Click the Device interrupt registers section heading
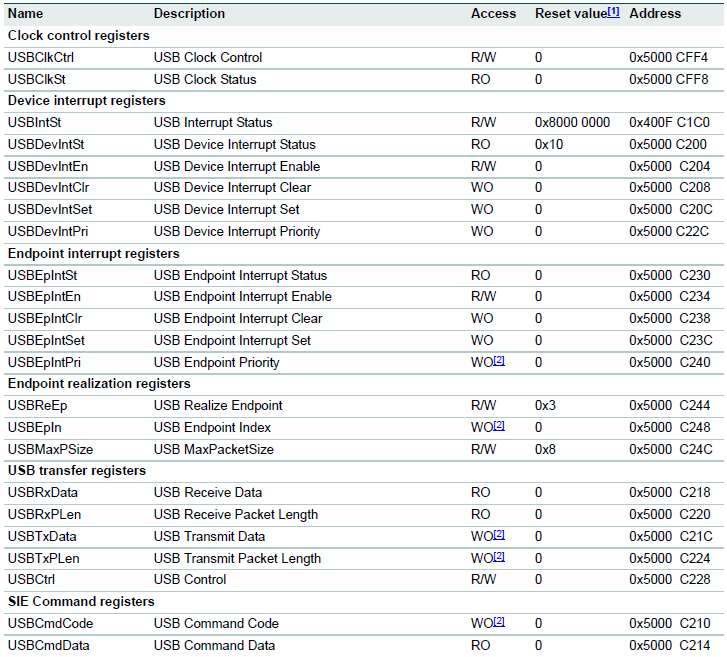The height and width of the screenshot is (657, 727). tap(86, 101)
